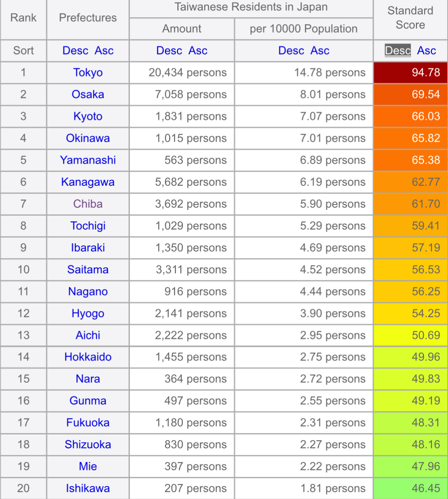Open the Shizuoka prefecture link
Image resolution: width=448 pixels, height=499 pixels.
(88, 444)
